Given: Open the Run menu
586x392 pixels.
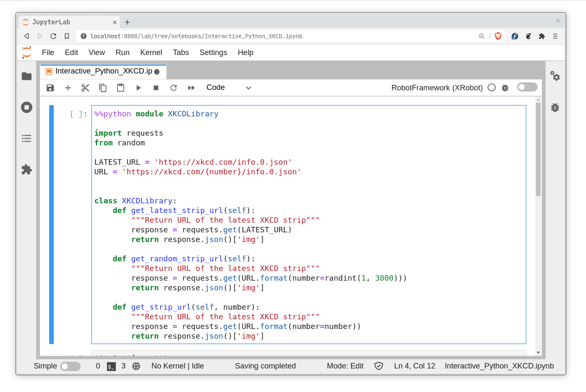Looking at the screenshot, I should [122, 53].
